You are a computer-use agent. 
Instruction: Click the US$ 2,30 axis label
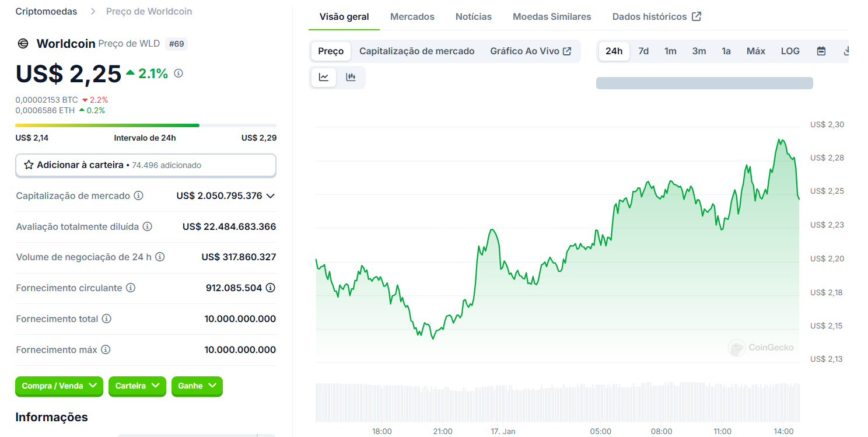[827, 124]
